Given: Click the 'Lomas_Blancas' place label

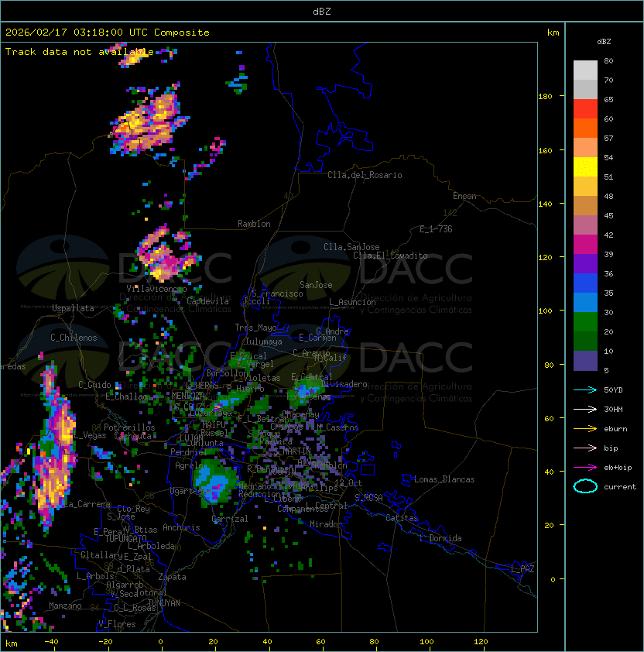Looking at the screenshot, I should tap(444, 479).
